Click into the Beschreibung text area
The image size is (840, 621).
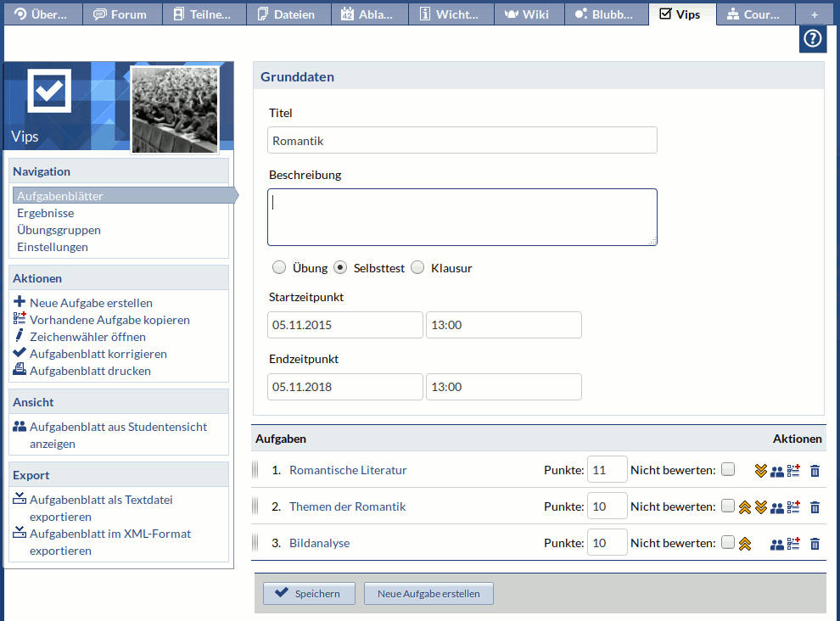pyautogui.click(x=462, y=217)
